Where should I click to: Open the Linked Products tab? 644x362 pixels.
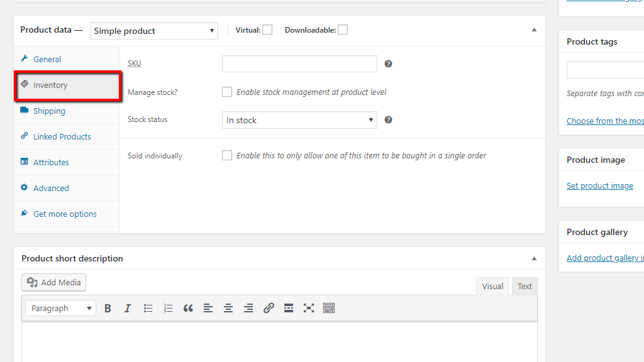pyautogui.click(x=67, y=136)
